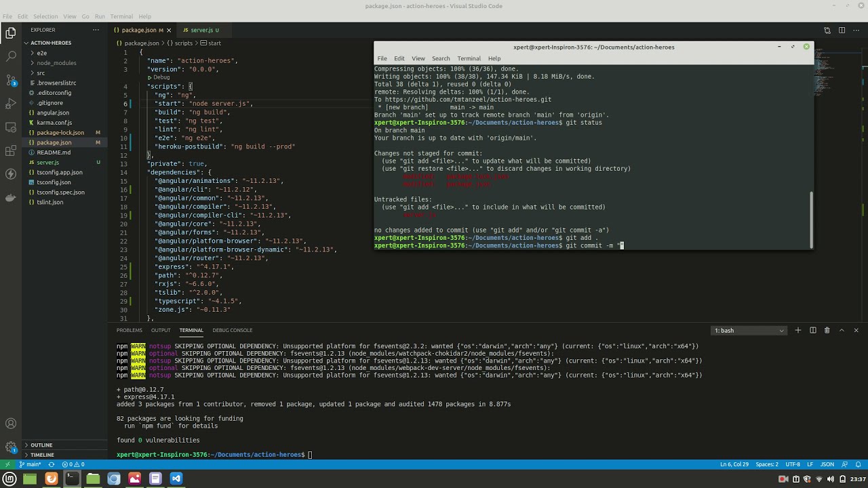This screenshot has width=868, height=488.
Task: Open tsconfig.spec.json in the explorer
Action: click(x=60, y=192)
